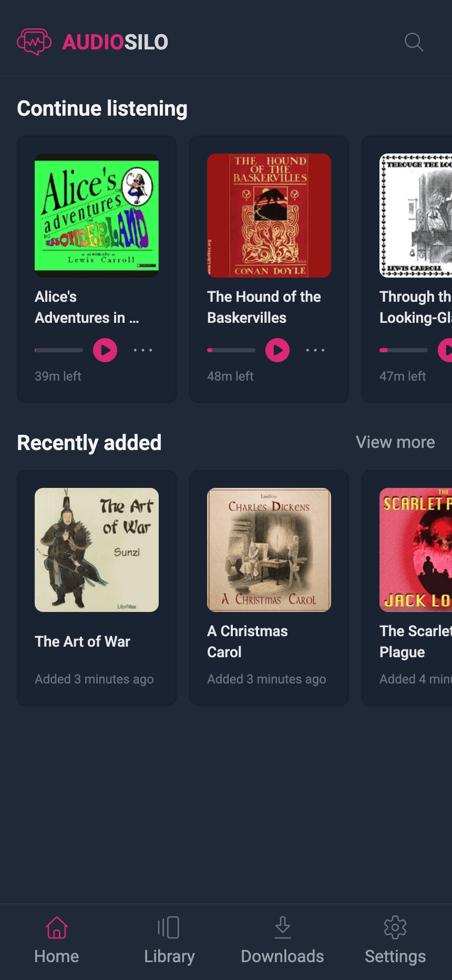Screen dimensions: 452x980
Task: Open A Christmas Carol cover thumbnail
Action: (x=269, y=550)
